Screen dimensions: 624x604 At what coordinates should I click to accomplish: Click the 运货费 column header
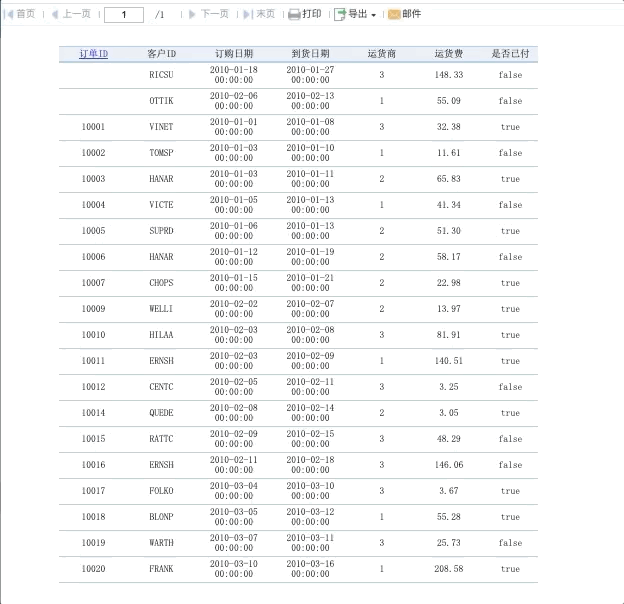coord(449,54)
